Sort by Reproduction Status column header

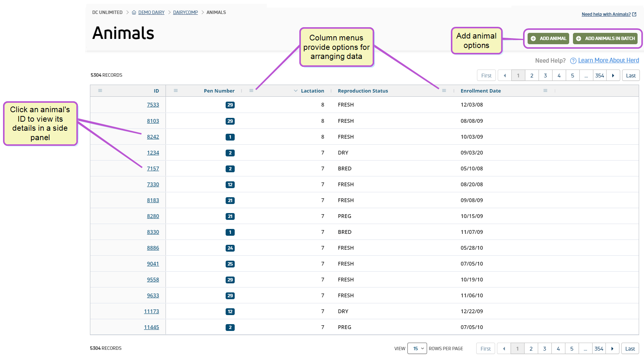363,91
